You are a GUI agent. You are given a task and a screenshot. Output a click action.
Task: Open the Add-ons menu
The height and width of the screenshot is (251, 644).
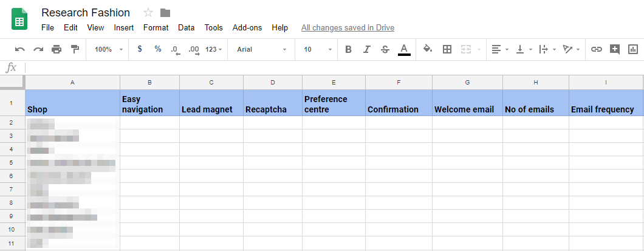[247, 27]
